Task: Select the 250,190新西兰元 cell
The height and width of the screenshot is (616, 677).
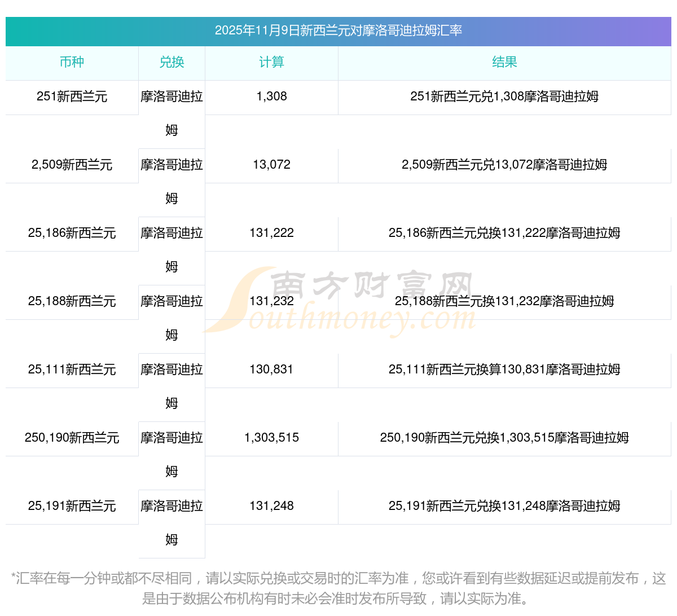Action: (x=72, y=438)
